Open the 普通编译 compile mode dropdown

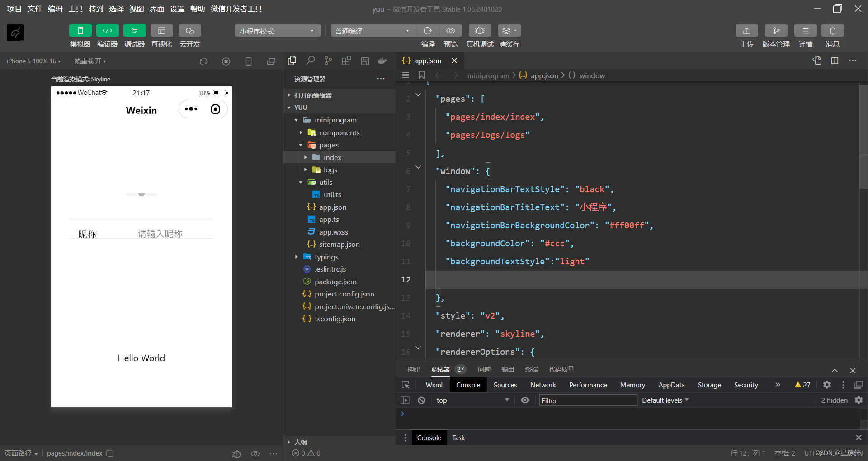[373, 30]
